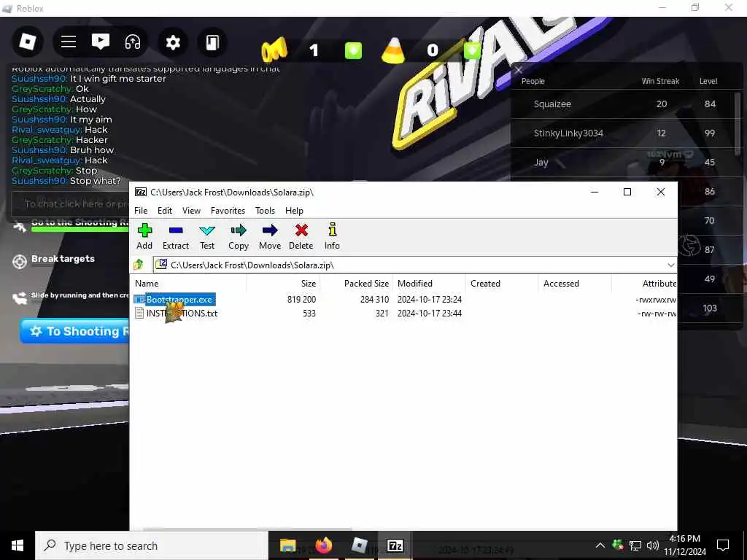This screenshot has width=747, height=560.
Task: Sort by Modified column header
Action: point(429,284)
